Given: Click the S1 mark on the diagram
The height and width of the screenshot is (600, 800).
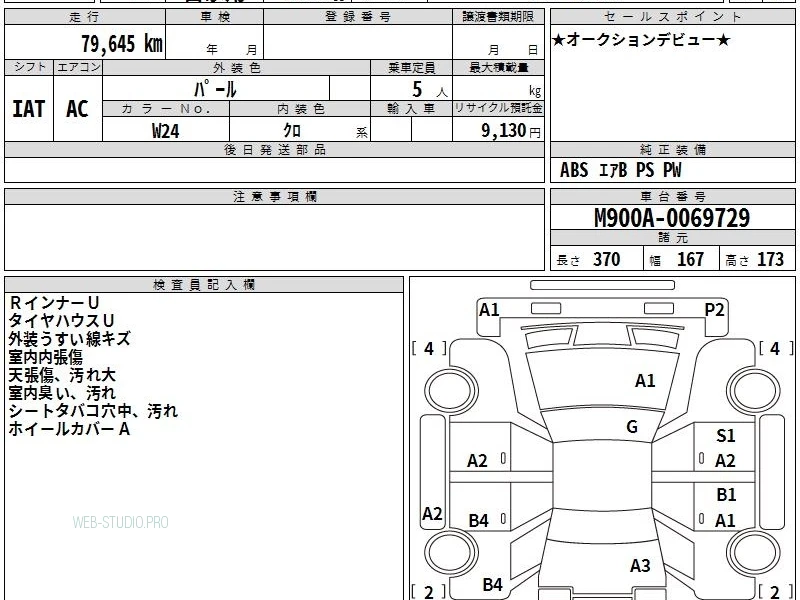Looking at the screenshot, I should [726, 436].
